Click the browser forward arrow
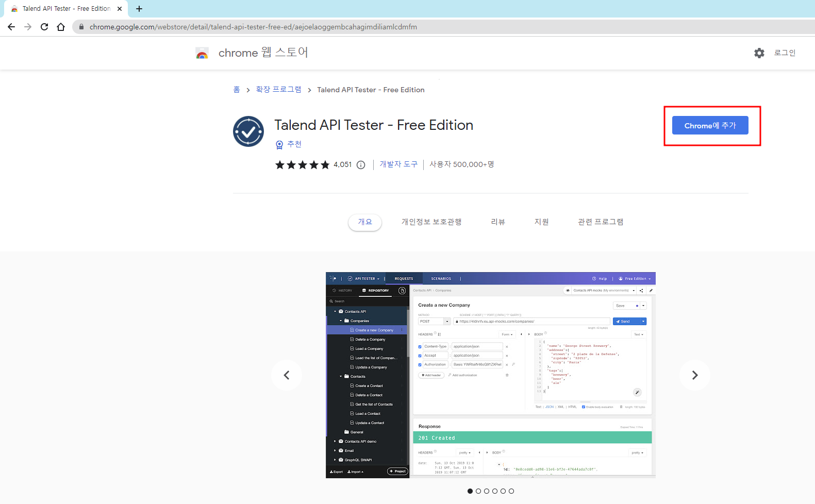Screen dimensions: 815x504 click(x=28, y=27)
